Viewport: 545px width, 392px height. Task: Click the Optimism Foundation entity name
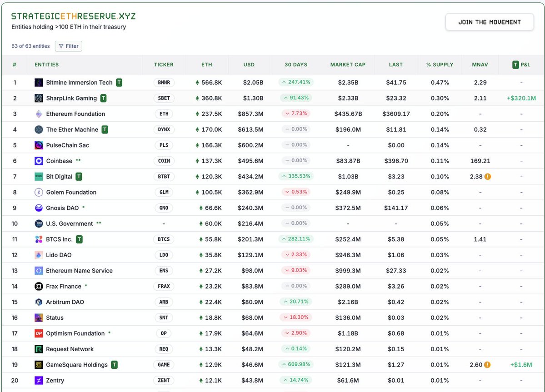pyautogui.click(x=75, y=333)
